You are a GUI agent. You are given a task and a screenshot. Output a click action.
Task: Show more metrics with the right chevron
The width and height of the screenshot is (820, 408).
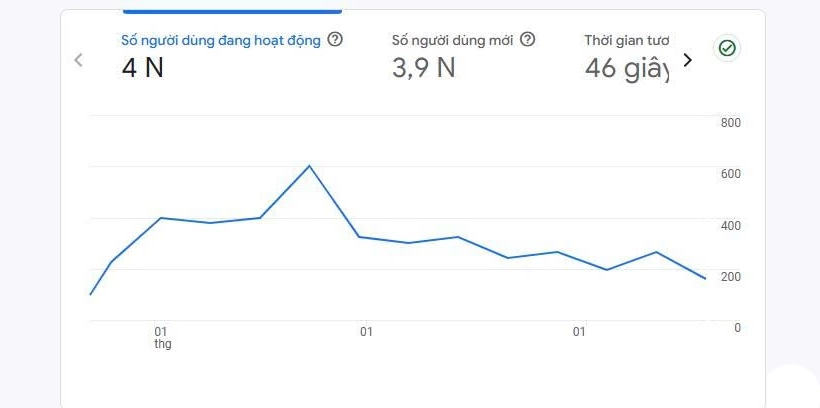[687, 60]
